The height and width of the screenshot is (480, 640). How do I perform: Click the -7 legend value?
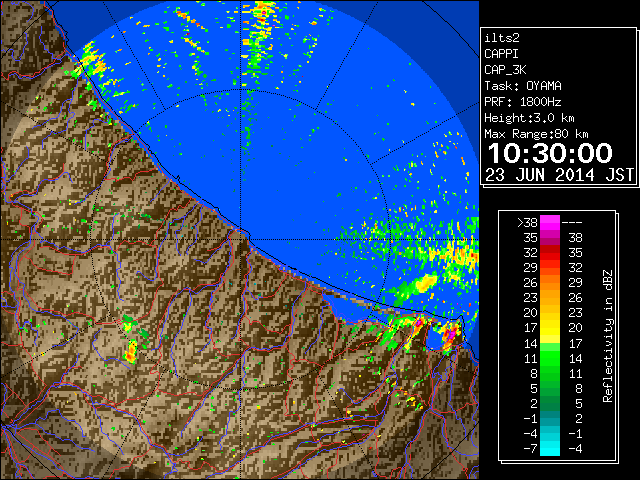pos(530,449)
